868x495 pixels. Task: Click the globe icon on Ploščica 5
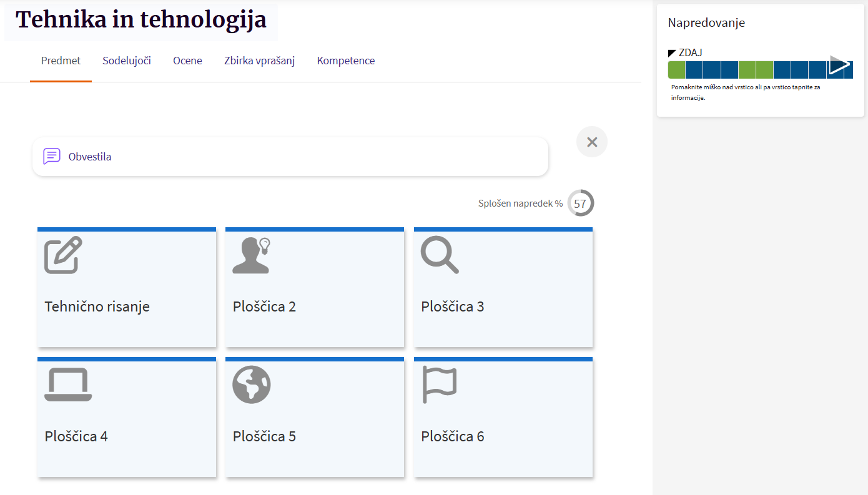click(252, 384)
